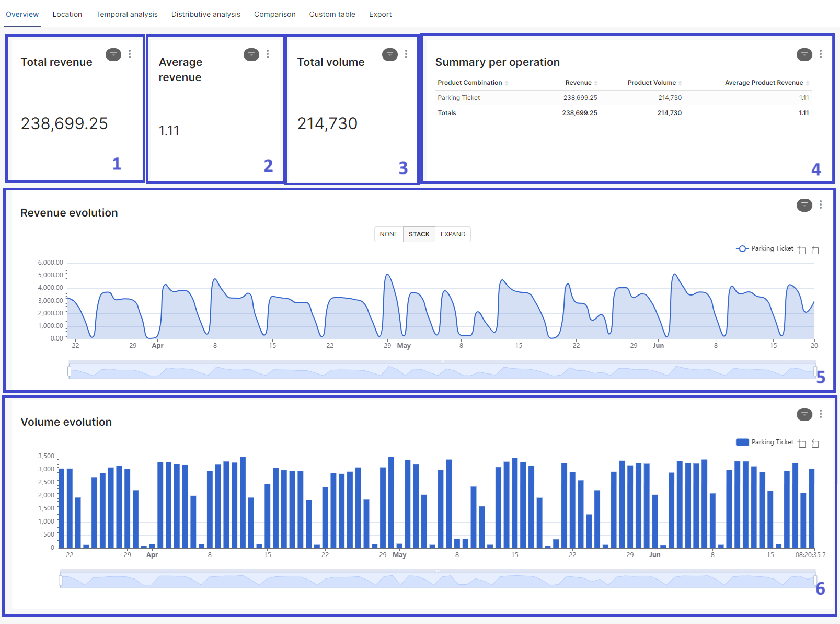Click left handle of revenue range slider

click(x=69, y=371)
